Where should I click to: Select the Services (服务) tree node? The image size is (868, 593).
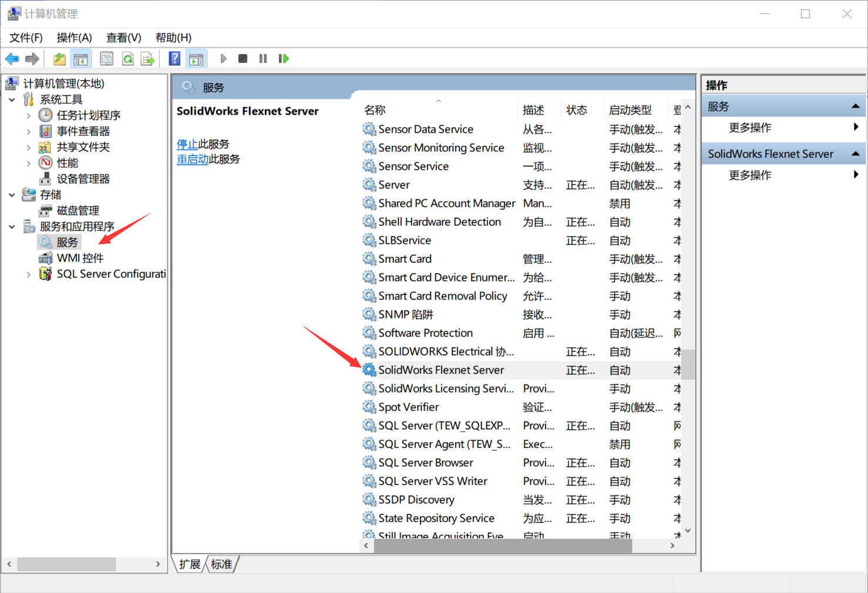(67, 242)
